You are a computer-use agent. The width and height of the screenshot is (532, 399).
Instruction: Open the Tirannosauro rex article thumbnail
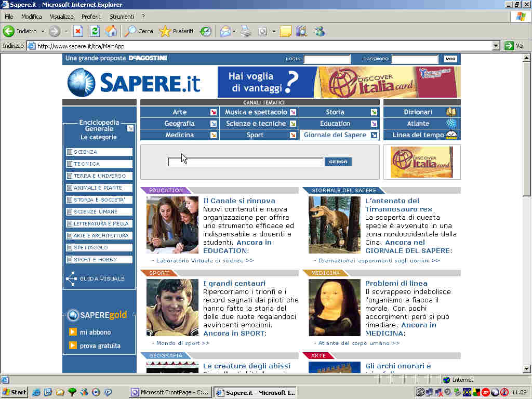coord(335,225)
